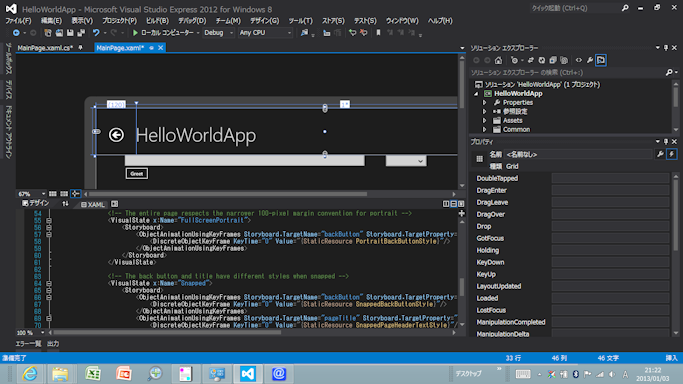
Task: Click the New Project toolbar icon
Action: (x=47, y=33)
